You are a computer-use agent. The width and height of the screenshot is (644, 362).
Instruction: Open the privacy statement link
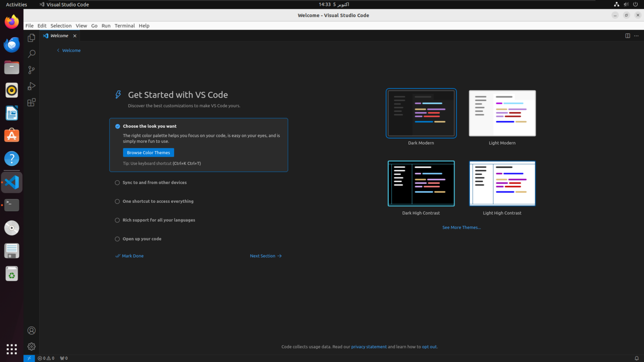pos(369,346)
